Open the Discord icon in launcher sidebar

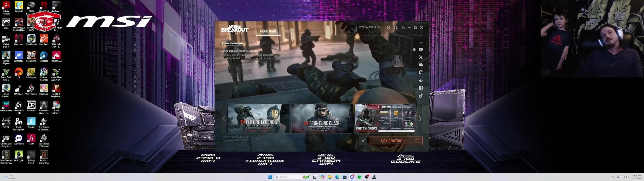pos(421,65)
